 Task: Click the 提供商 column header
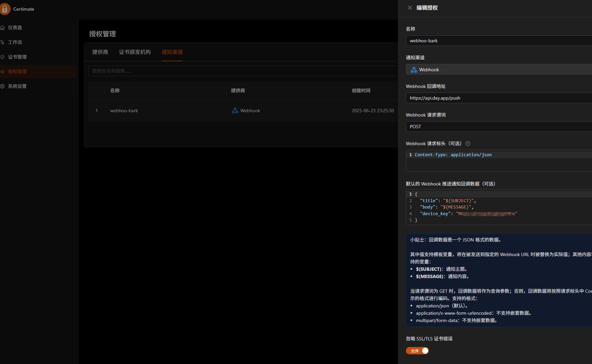click(238, 91)
